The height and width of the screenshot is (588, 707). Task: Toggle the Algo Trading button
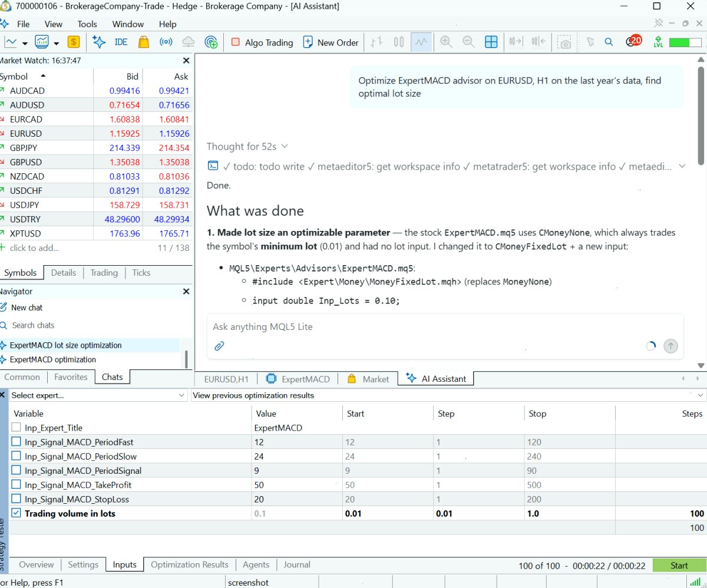(262, 42)
